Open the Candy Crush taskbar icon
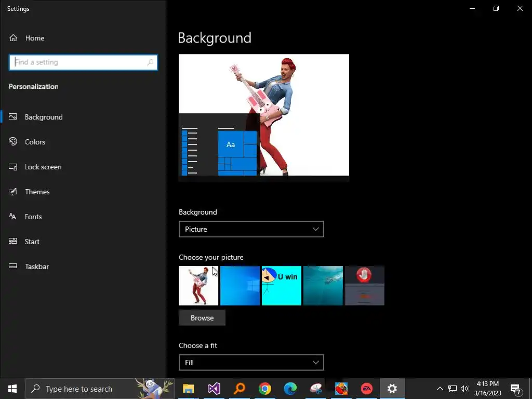532x399 pixels. tap(341, 389)
